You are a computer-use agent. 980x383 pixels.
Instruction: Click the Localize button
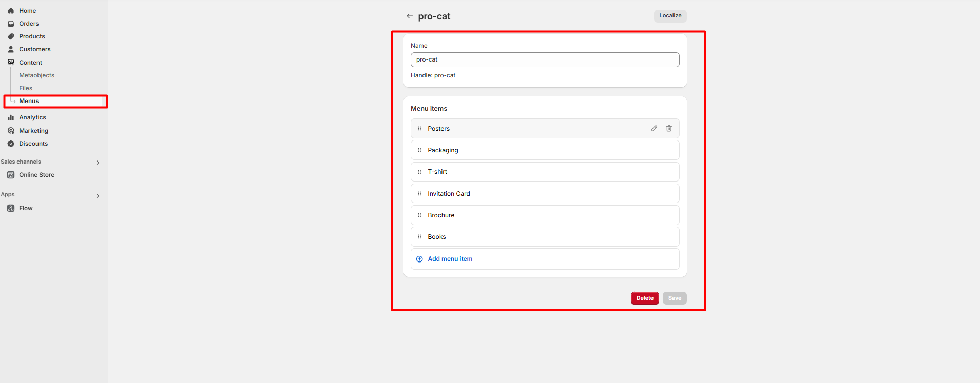point(670,16)
